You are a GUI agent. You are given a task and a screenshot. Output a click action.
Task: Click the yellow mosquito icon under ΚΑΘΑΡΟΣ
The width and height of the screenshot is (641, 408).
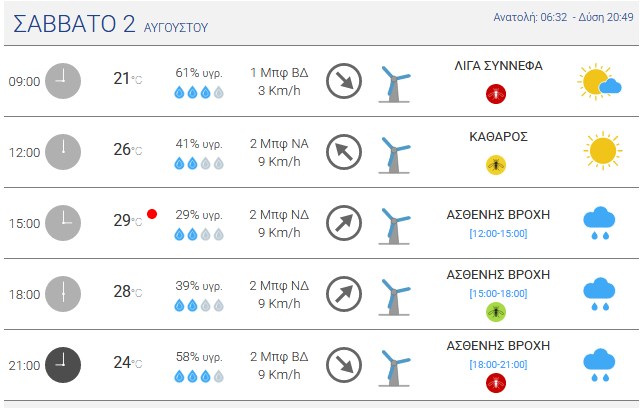pos(496,165)
